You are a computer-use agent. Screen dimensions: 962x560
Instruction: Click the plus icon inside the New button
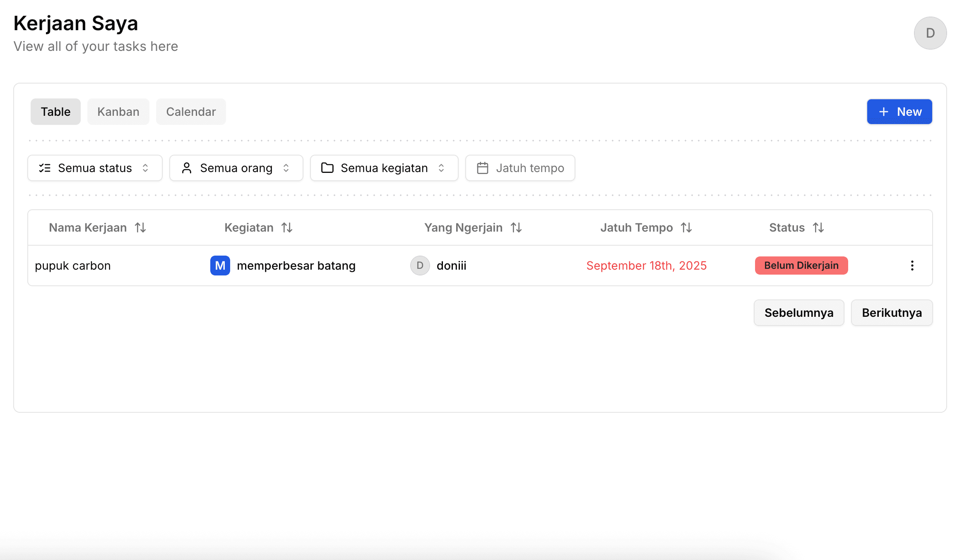click(x=884, y=112)
